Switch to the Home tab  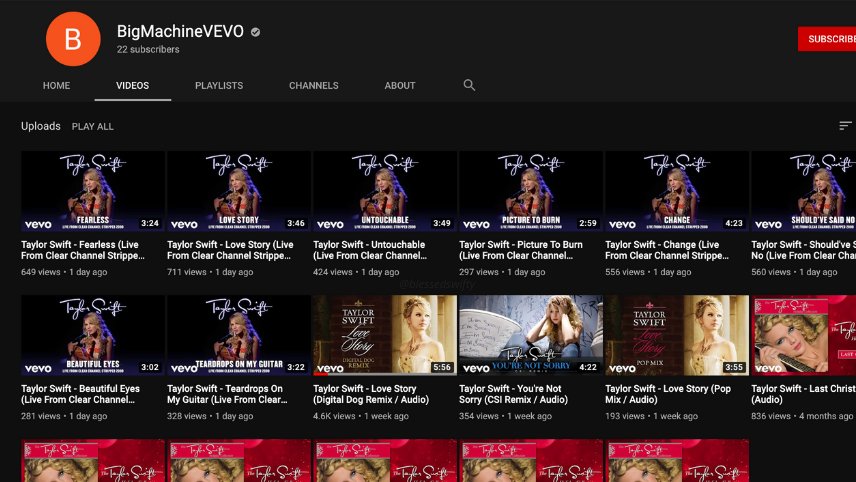56,86
